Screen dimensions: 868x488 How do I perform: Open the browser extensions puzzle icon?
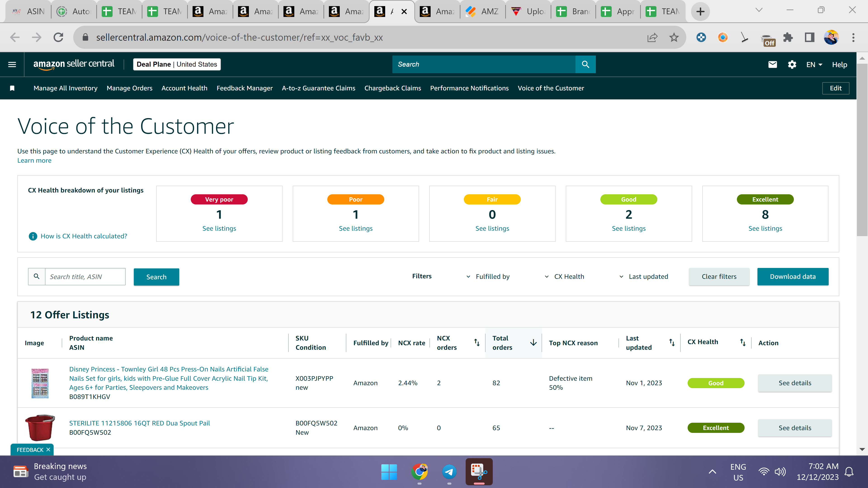(788, 37)
